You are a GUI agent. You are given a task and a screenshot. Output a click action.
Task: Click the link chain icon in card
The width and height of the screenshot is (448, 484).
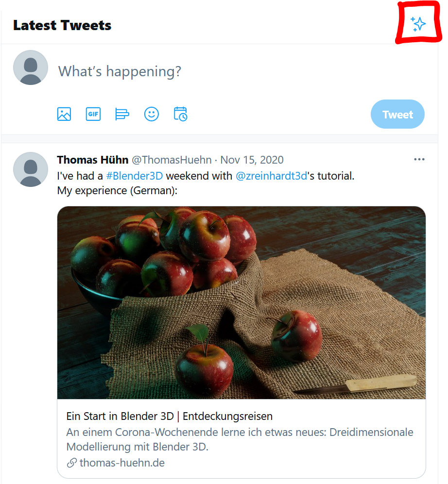pyautogui.click(x=72, y=463)
